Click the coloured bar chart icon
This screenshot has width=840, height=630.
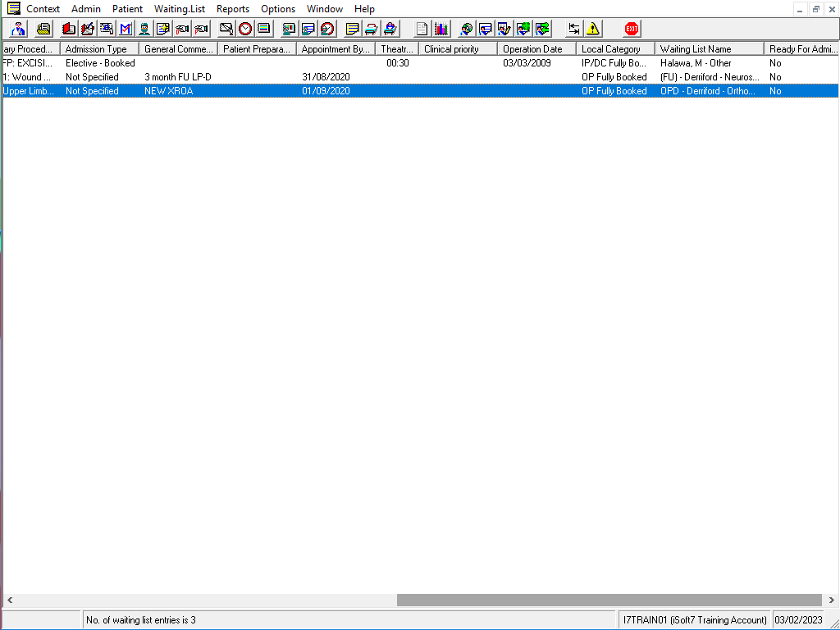click(x=441, y=29)
